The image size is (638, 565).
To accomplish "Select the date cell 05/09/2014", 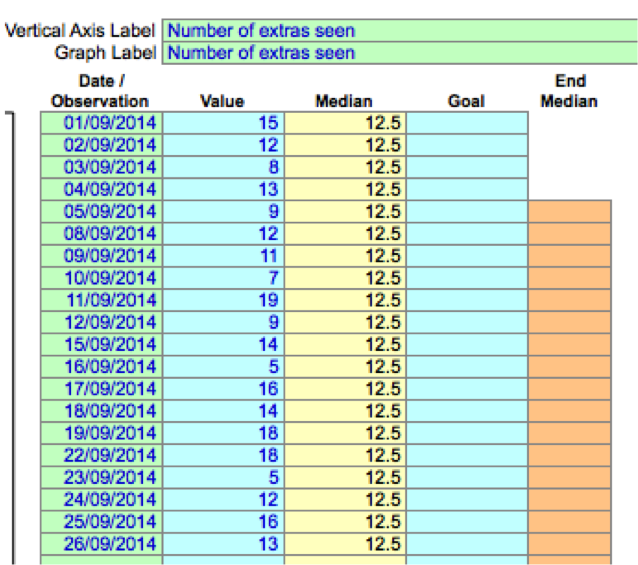I will pos(102,212).
